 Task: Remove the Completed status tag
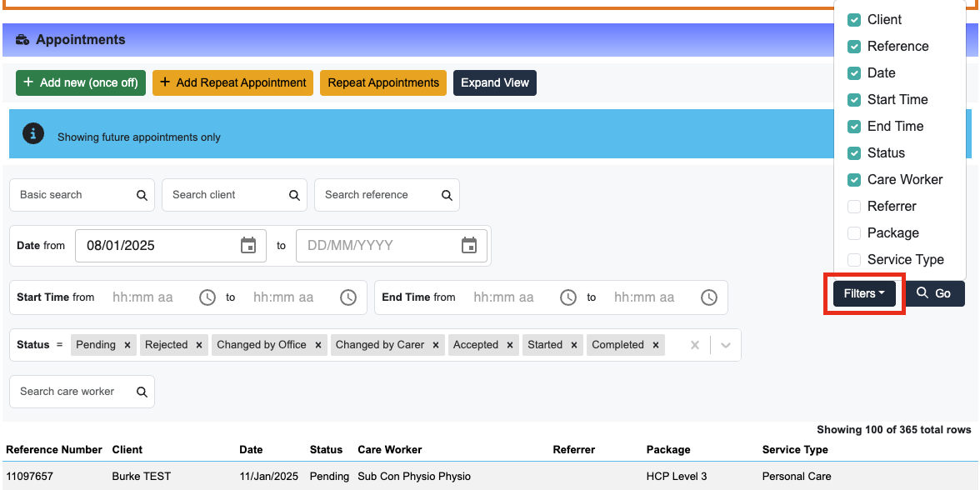(656, 345)
